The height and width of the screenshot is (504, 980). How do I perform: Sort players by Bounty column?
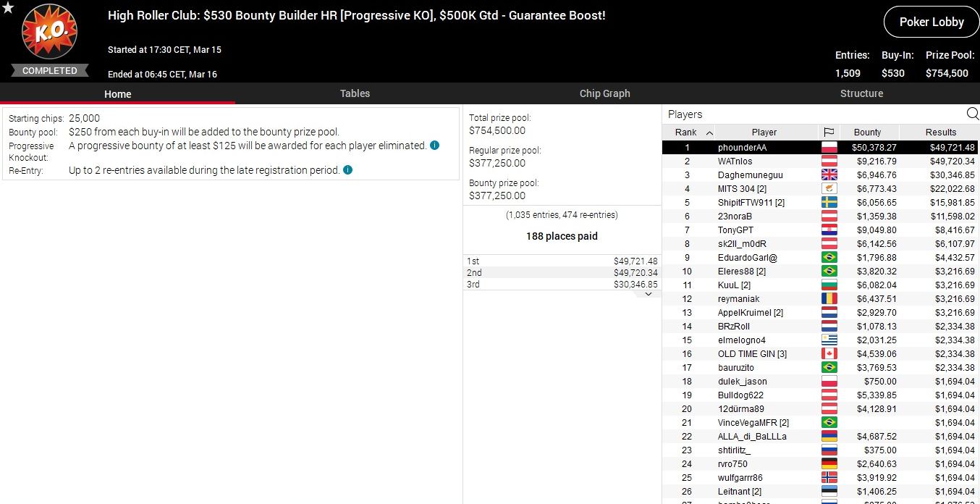pyautogui.click(x=867, y=133)
